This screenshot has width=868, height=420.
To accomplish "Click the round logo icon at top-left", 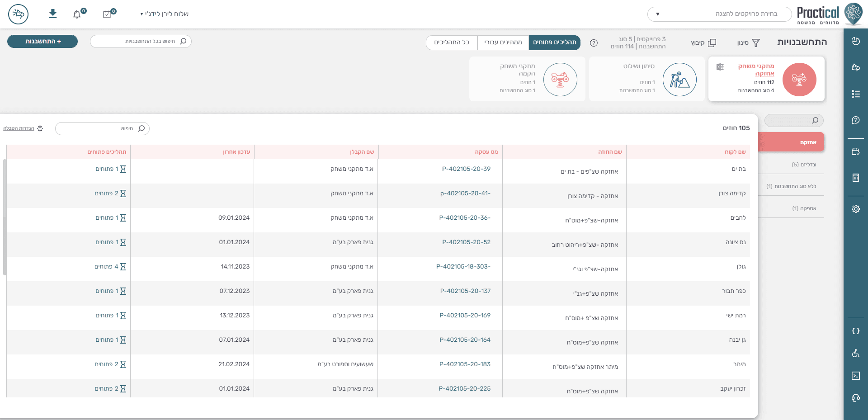I will [x=19, y=14].
